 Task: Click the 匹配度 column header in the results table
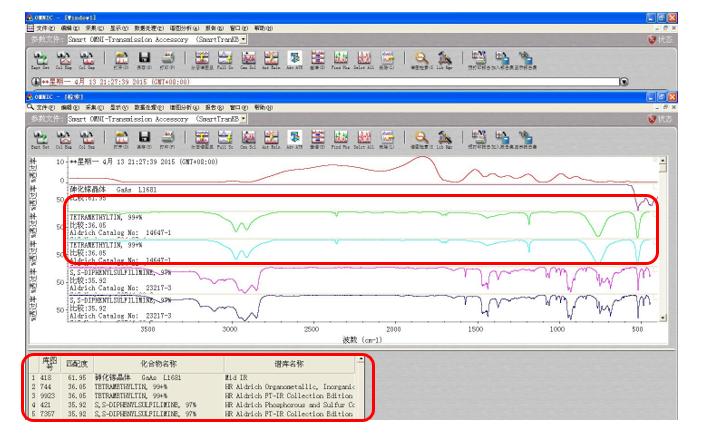click(77, 364)
